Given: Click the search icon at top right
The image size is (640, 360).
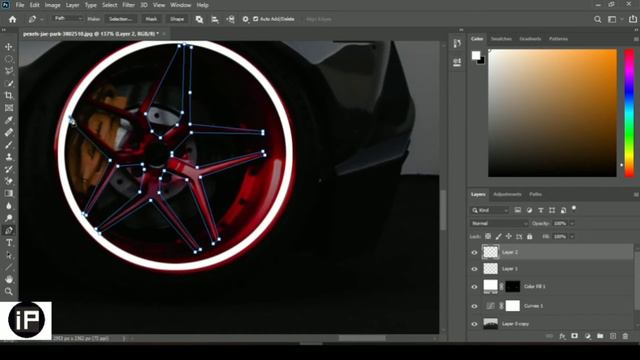Looking at the screenshot, I should 598,19.
